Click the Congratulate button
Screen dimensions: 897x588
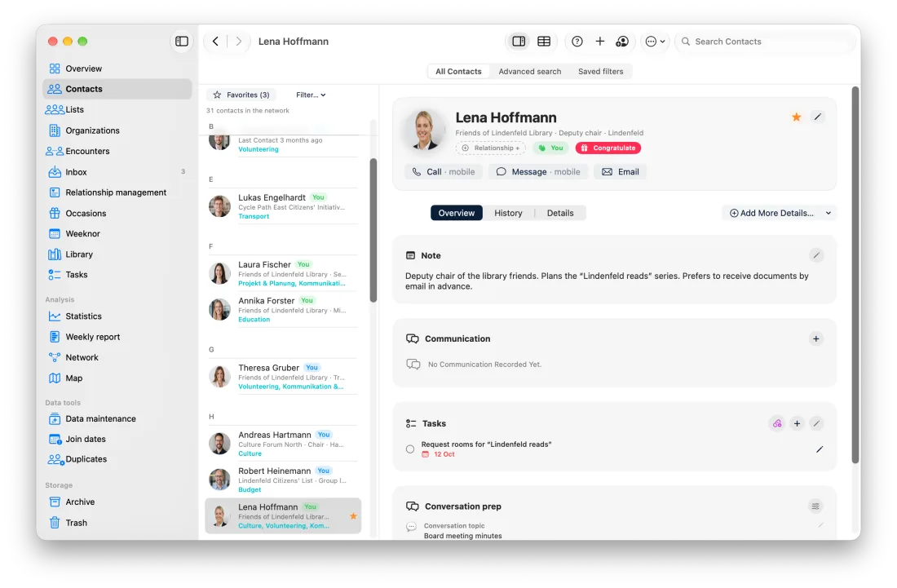pos(608,148)
